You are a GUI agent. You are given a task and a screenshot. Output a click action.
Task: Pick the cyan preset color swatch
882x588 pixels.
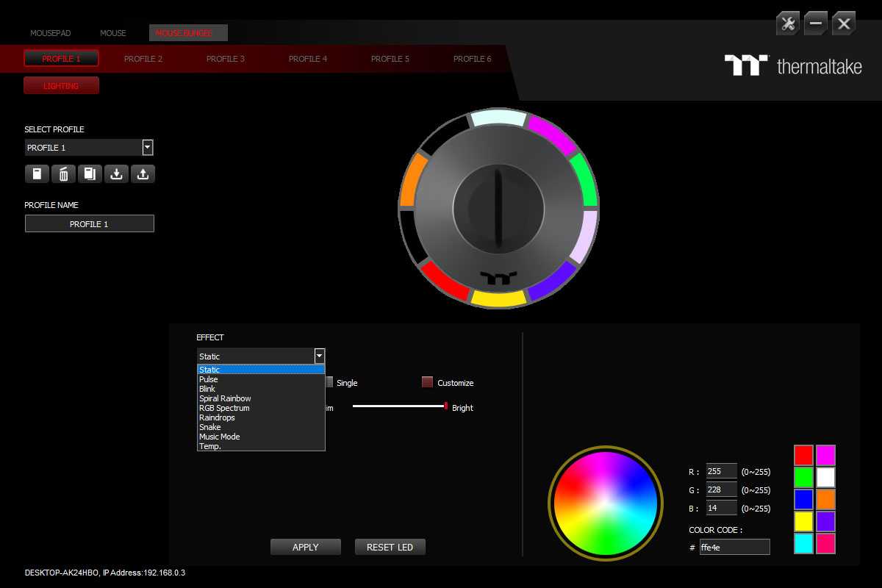pos(803,544)
